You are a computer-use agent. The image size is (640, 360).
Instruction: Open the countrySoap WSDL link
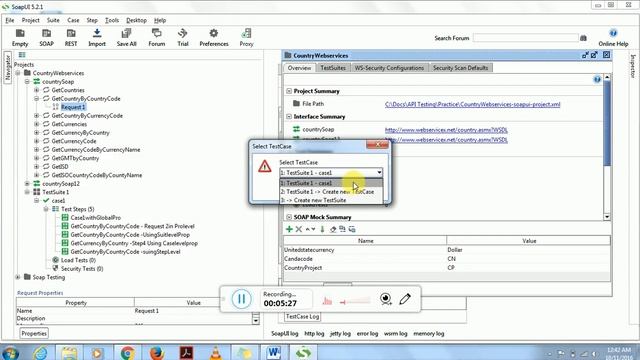tap(446, 130)
